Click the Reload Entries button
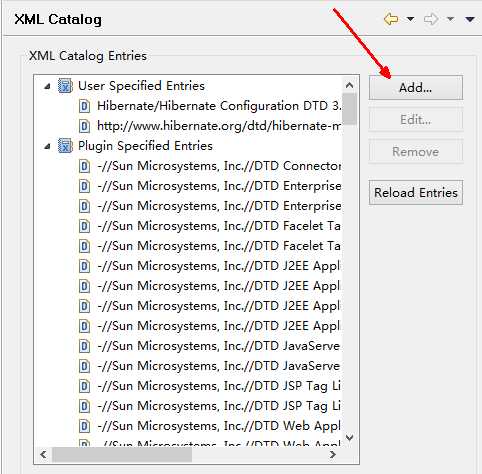The image size is (482, 474). coord(416,193)
